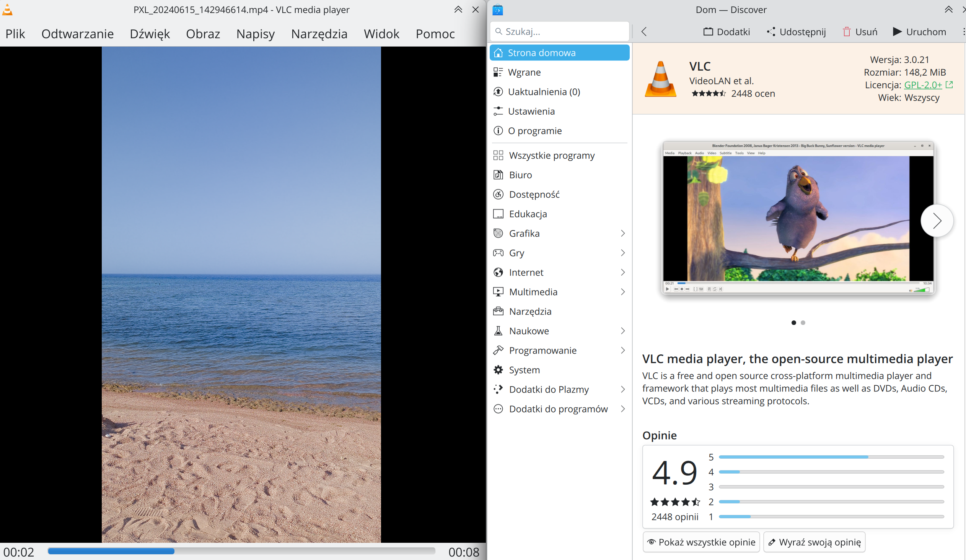The image size is (966, 560).
Task: Open the Gry games category
Action: point(516,253)
